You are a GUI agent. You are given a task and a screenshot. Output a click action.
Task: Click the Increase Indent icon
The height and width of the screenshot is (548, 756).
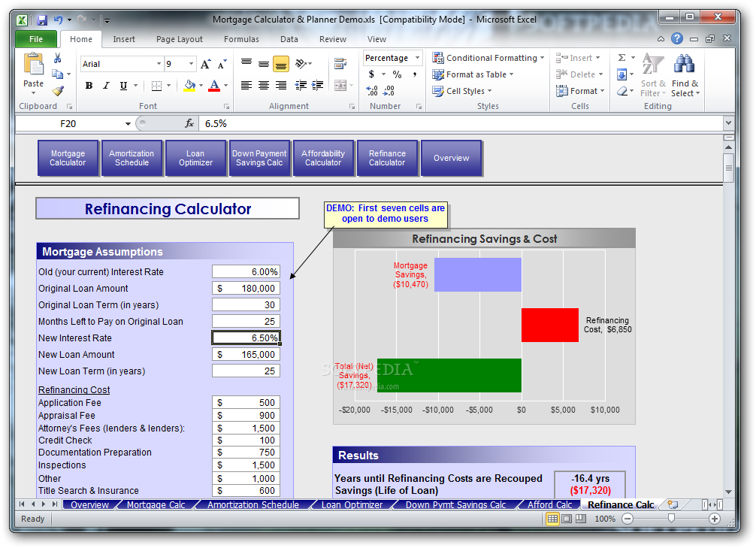[x=317, y=86]
